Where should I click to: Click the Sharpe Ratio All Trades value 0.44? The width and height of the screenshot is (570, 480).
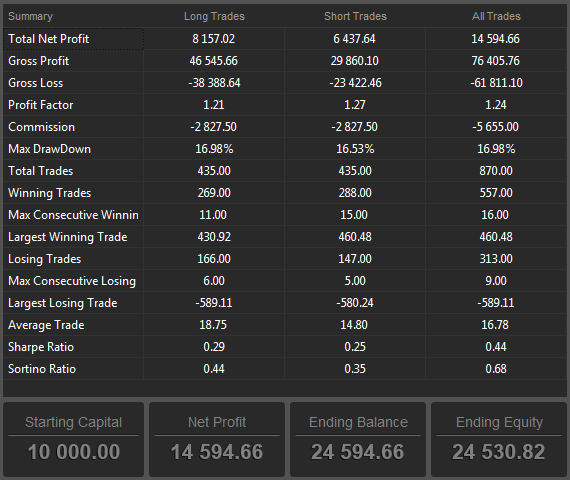click(x=496, y=347)
